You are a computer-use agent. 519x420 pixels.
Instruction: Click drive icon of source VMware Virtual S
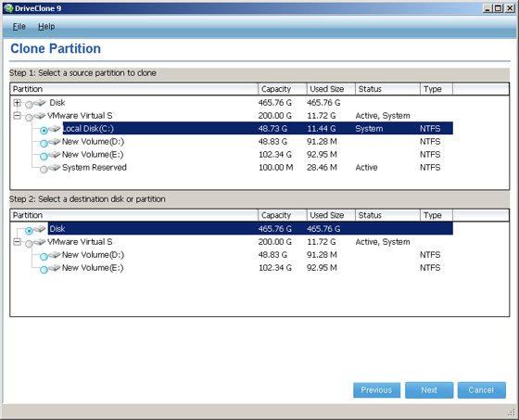point(40,116)
